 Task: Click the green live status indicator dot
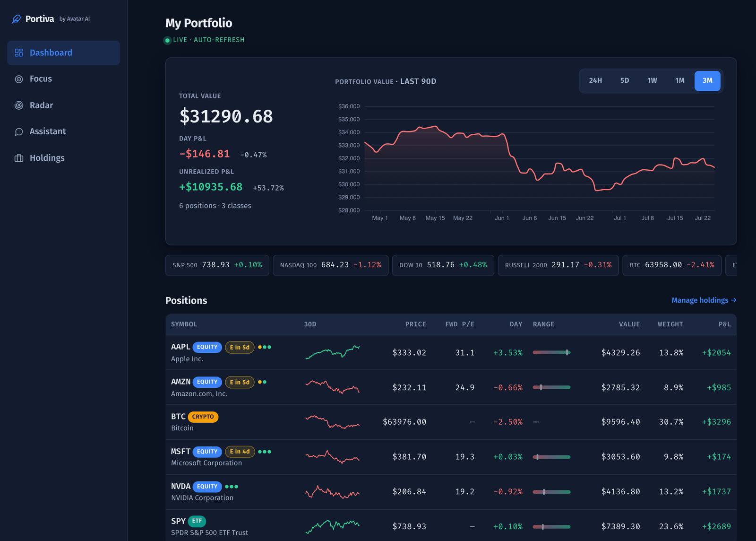pyautogui.click(x=167, y=40)
